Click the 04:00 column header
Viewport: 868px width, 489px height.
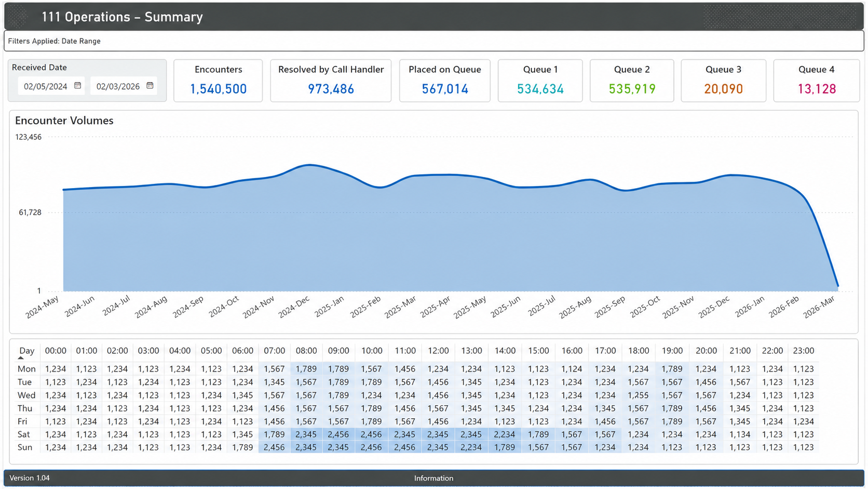[180, 351]
